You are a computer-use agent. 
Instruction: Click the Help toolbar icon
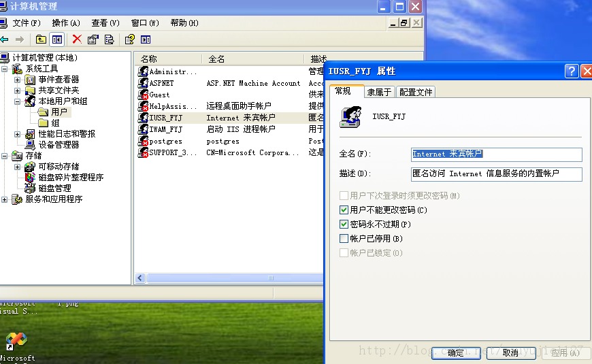click(129, 39)
